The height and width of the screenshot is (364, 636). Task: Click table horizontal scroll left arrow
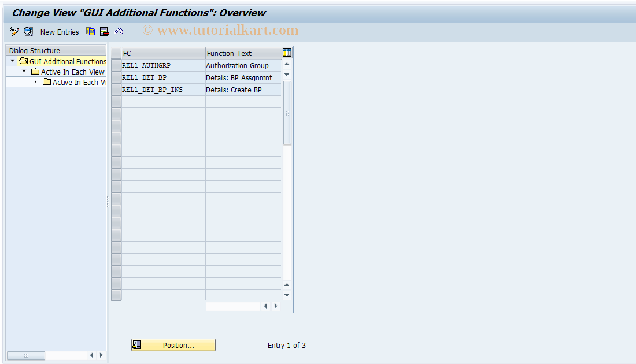pos(266,306)
